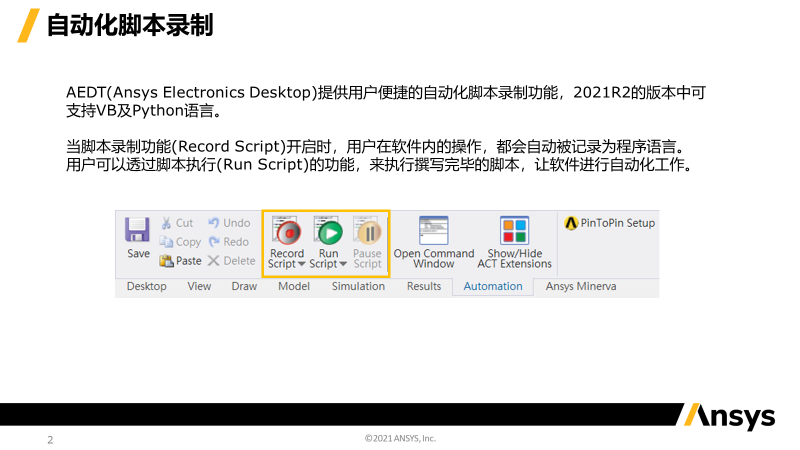Click the Copy icon

coord(166,242)
